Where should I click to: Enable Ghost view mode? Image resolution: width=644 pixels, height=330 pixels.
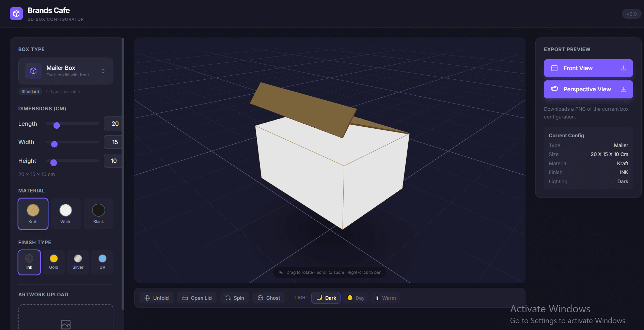pos(269,298)
